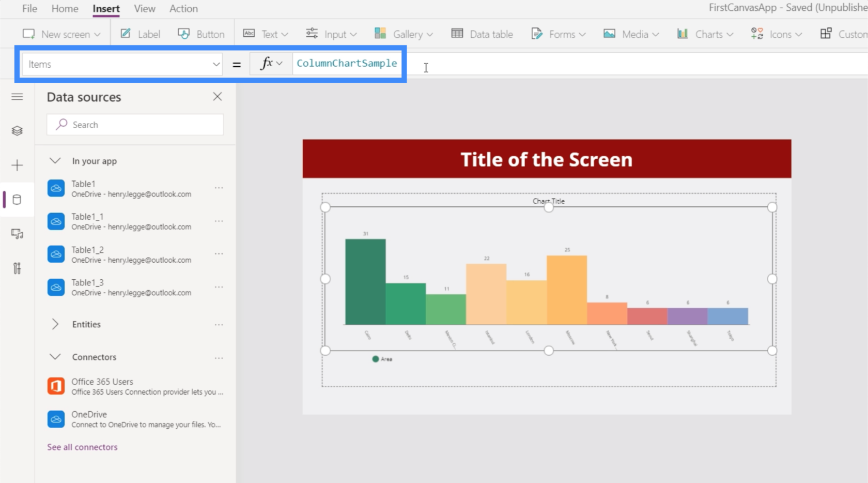Toggle the hamburger navigation menu

click(17, 97)
